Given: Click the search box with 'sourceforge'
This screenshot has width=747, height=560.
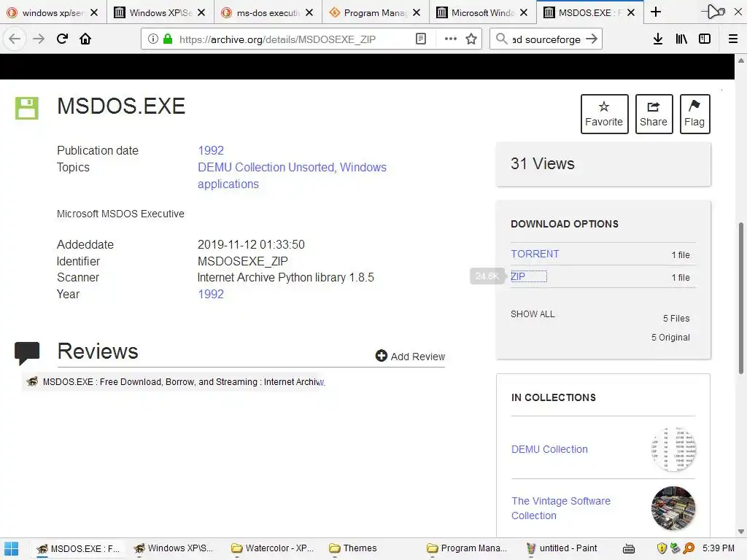Looking at the screenshot, I should pyautogui.click(x=546, y=39).
